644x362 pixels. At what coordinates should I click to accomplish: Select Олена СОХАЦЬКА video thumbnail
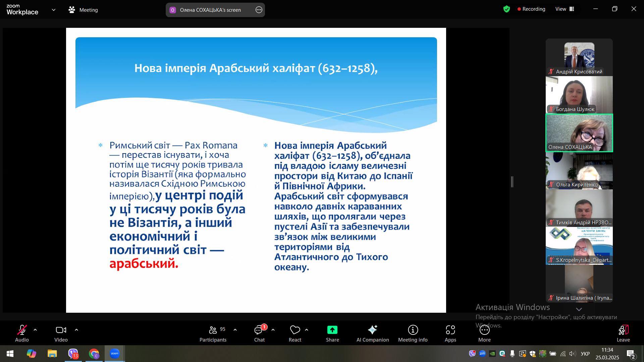point(579,133)
